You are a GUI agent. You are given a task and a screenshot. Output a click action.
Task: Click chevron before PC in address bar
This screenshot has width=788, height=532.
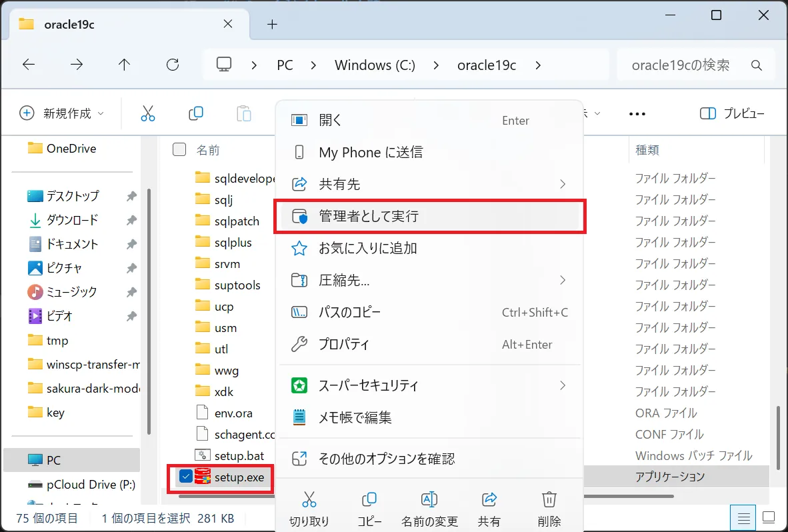254,65
